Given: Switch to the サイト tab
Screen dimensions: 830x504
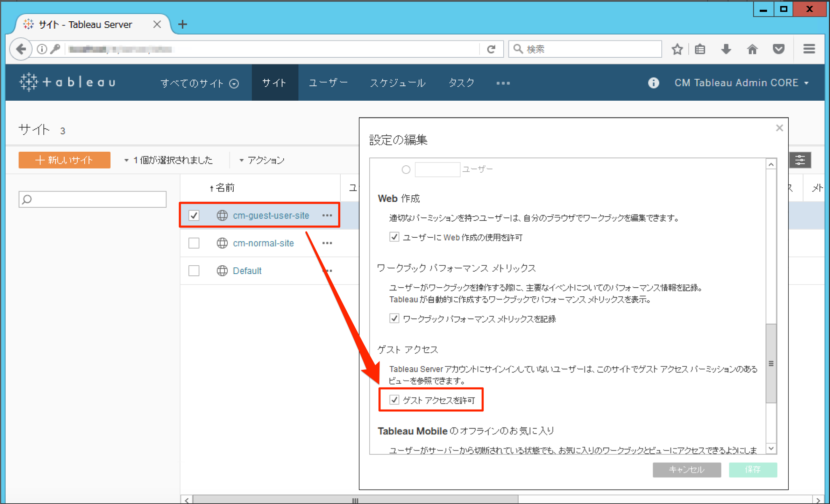Looking at the screenshot, I should pos(275,83).
